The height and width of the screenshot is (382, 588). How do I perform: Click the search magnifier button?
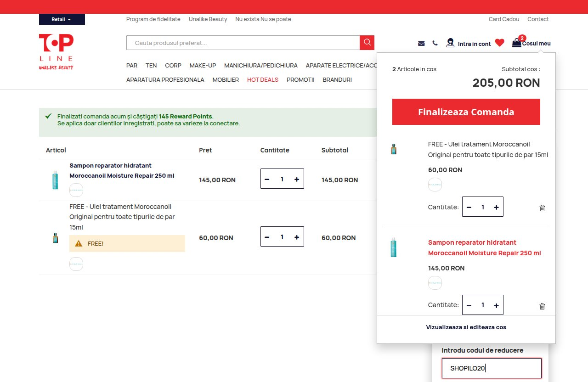[367, 42]
